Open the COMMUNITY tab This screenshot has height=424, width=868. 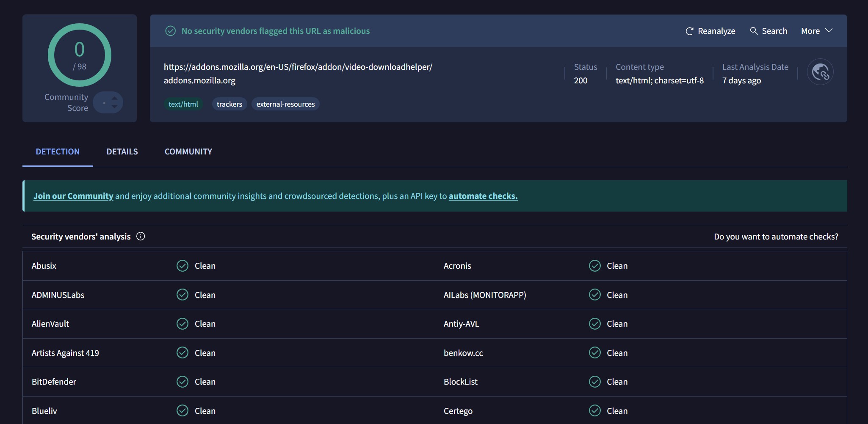pyautogui.click(x=188, y=151)
